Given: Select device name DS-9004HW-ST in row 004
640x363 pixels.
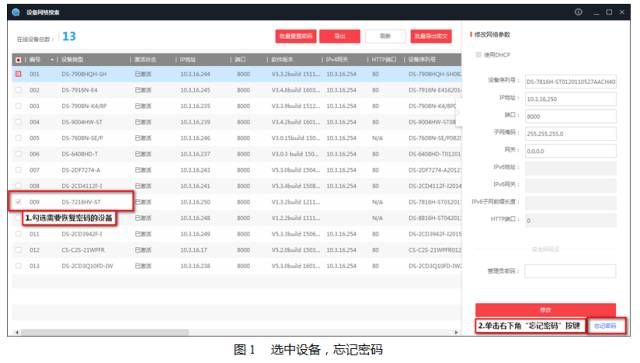Looking at the screenshot, I should pyautogui.click(x=82, y=122).
